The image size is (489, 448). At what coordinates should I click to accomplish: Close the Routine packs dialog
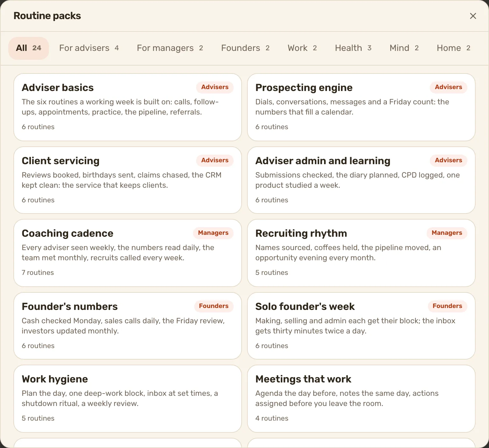(x=473, y=16)
